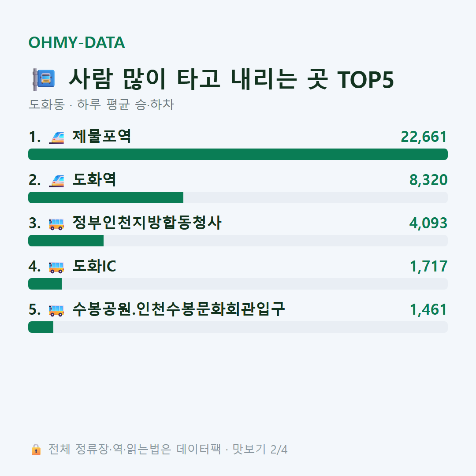Click the bus icon next to 정부인천지방합동청사

56,224
